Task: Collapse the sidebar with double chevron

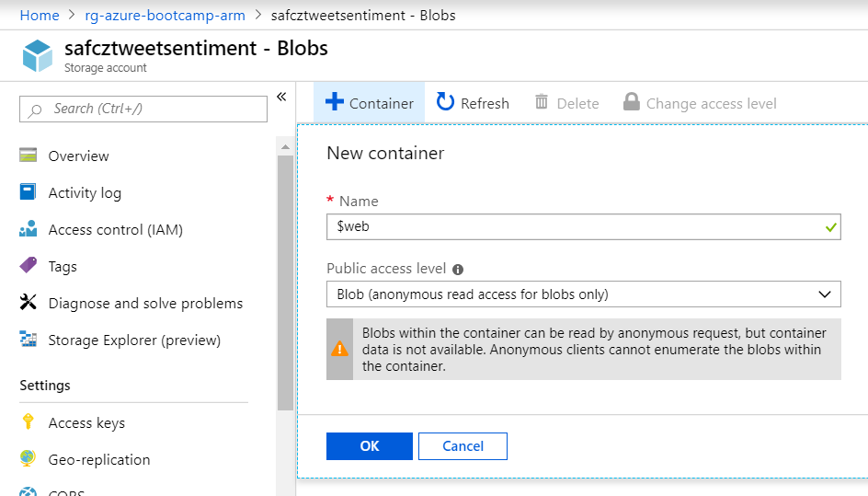Action: click(281, 97)
